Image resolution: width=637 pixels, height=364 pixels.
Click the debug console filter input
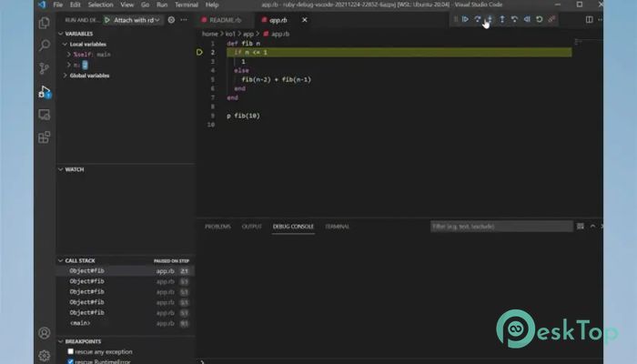point(501,227)
